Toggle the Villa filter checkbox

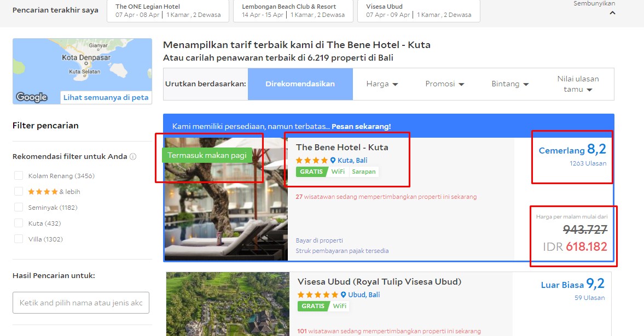(19, 239)
